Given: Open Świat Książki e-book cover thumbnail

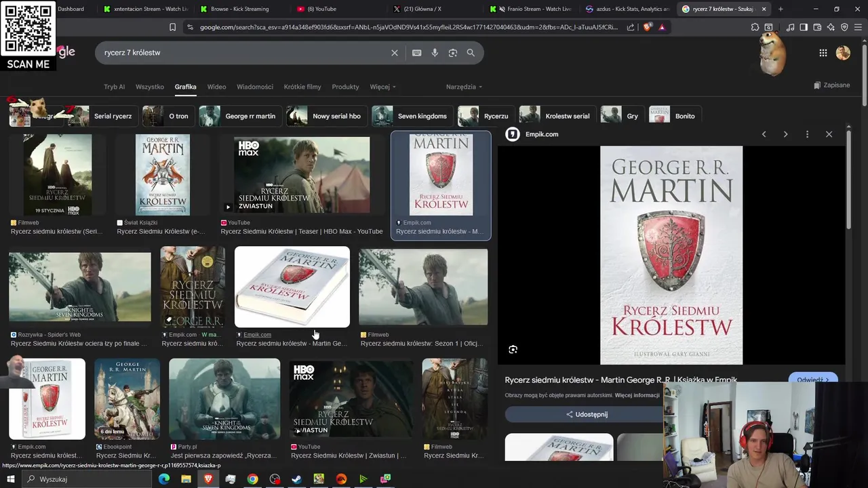Looking at the screenshot, I should (x=162, y=176).
